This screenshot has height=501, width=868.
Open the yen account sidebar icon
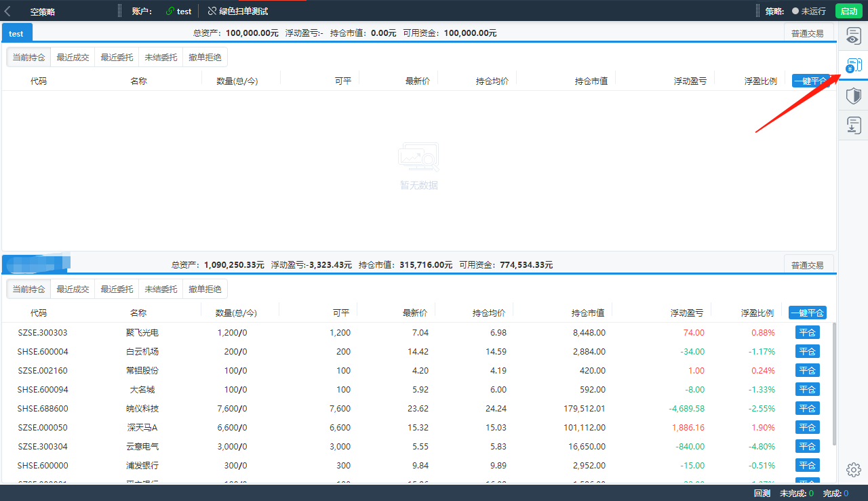point(854,66)
